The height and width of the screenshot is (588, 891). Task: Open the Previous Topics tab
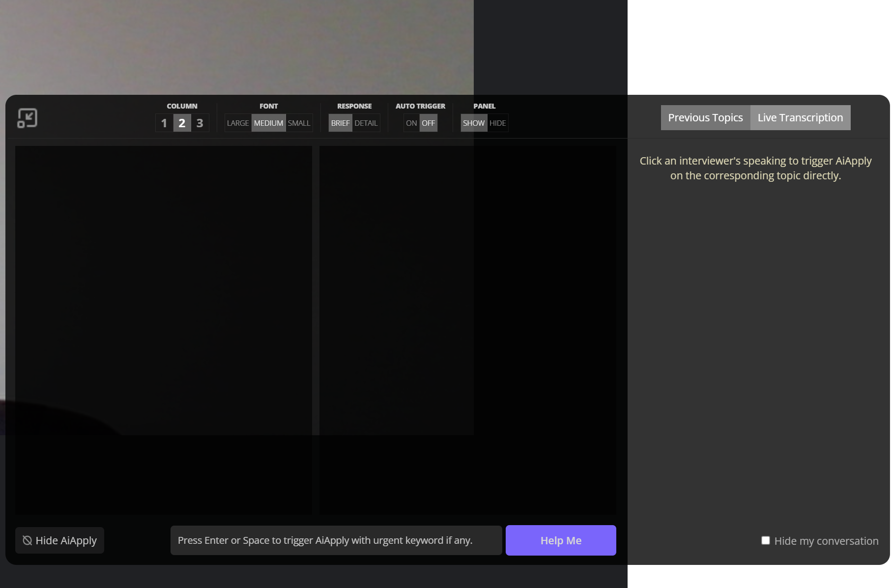(x=705, y=118)
